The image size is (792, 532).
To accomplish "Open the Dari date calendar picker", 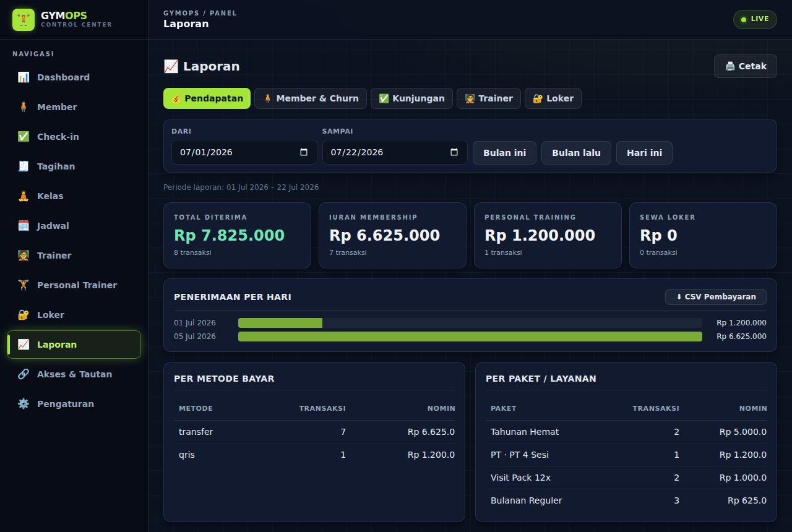I will pyautogui.click(x=304, y=152).
